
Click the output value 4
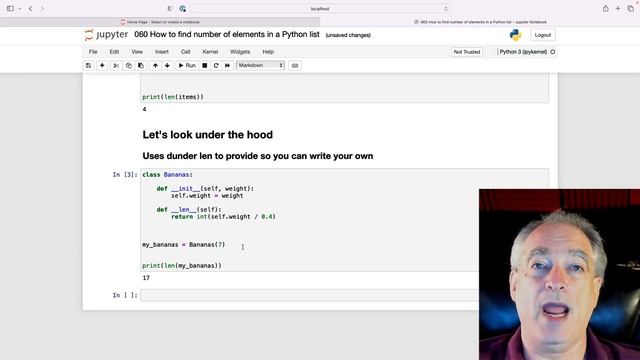[144, 109]
